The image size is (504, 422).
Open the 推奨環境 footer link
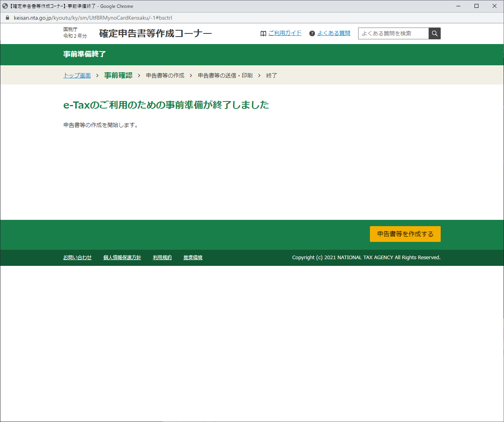pos(193,258)
